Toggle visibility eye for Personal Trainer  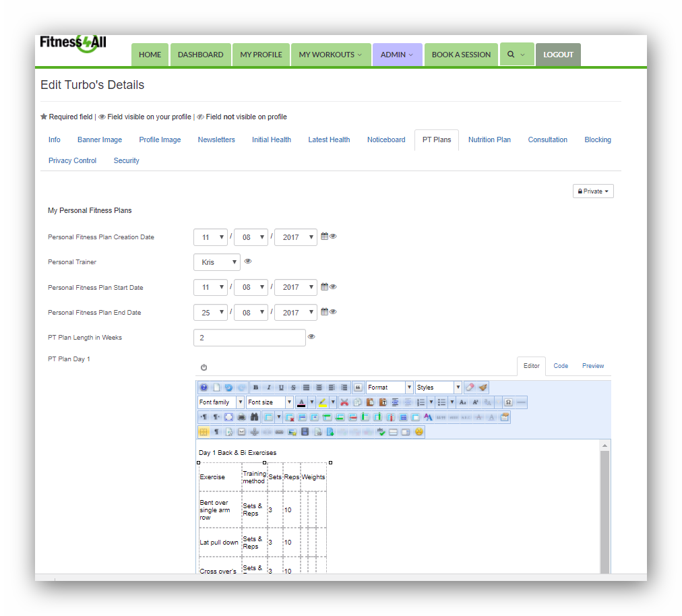(248, 261)
